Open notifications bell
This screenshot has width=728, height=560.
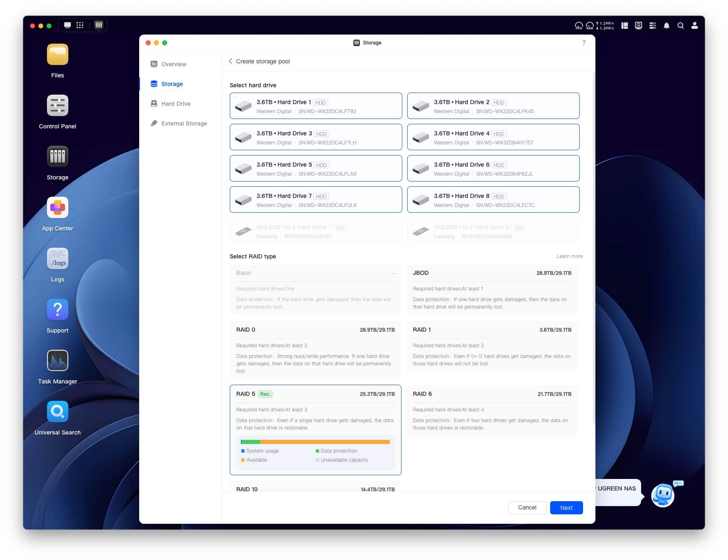(667, 26)
